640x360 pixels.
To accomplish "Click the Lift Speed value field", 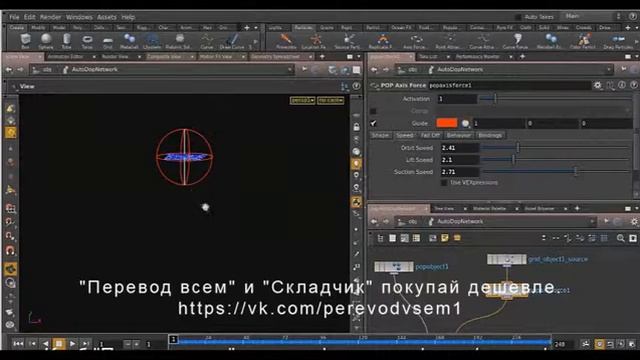I will 459,160.
